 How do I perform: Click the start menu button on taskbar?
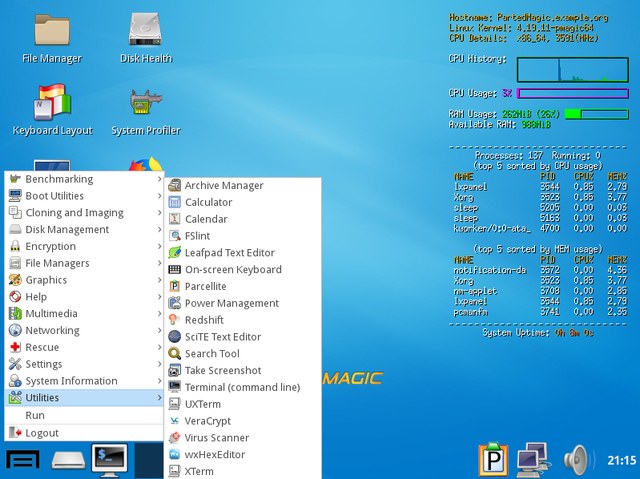click(x=23, y=460)
